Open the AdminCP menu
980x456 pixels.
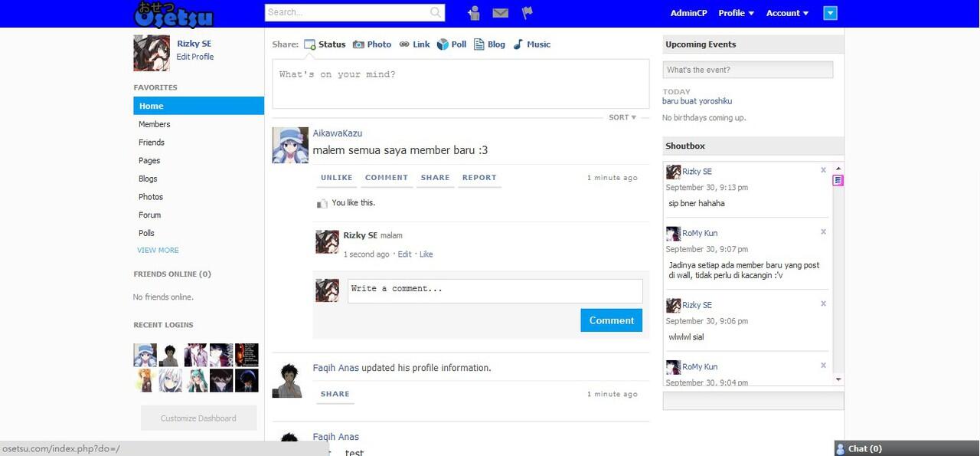(x=688, y=13)
